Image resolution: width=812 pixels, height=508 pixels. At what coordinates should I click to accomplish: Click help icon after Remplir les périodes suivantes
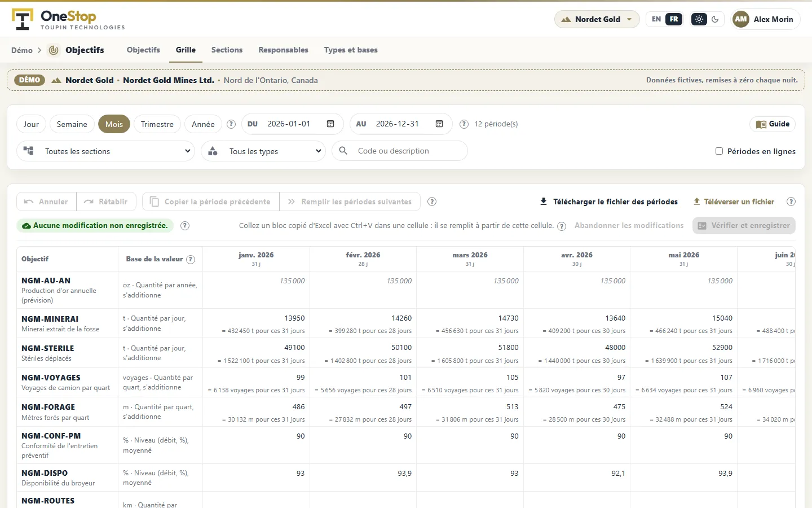(432, 202)
